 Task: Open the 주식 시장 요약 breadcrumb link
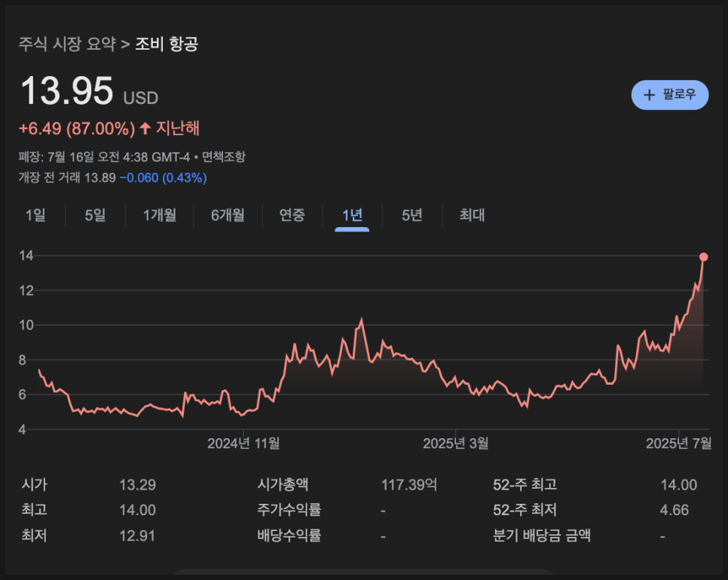(x=67, y=44)
